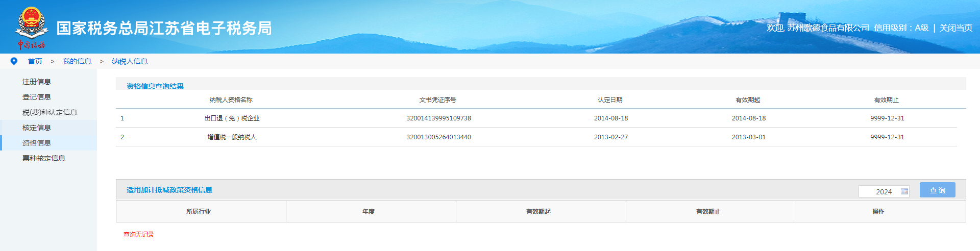The image size is (980, 251).
Task: Click the tax bureau national emblem logo
Action: 32,27
